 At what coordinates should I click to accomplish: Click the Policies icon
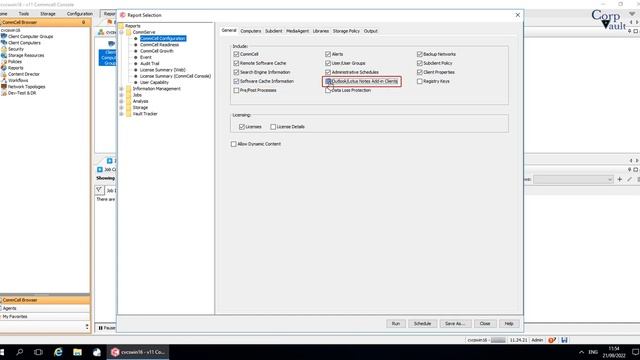(4, 62)
